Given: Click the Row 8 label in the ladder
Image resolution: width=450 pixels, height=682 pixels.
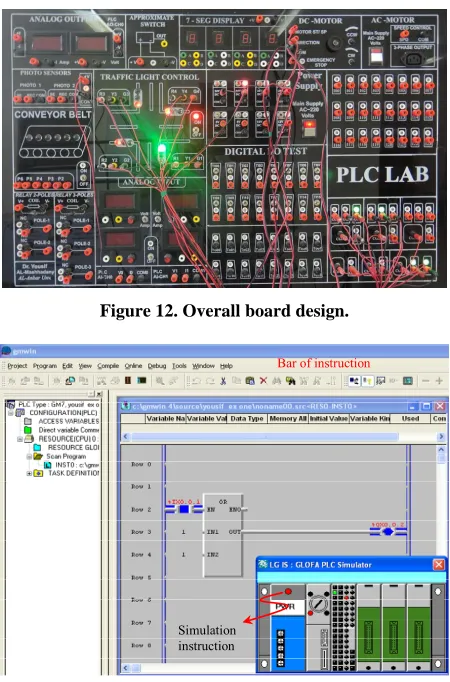Looking at the screenshot, I should 141,645.
